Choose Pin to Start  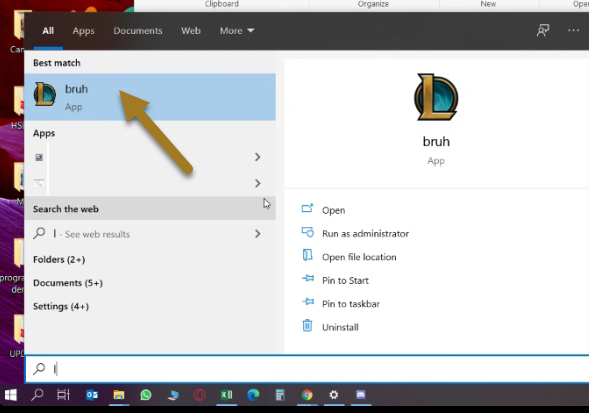click(x=345, y=280)
